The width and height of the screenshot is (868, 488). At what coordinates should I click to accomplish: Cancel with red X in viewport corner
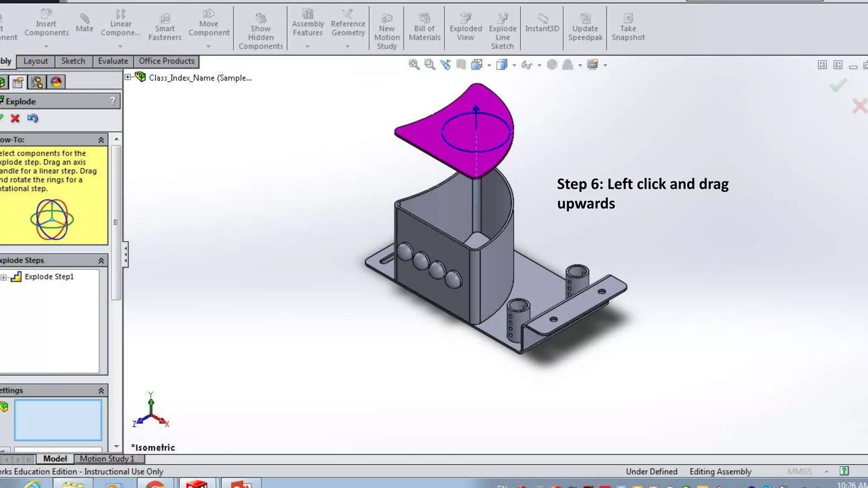point(860,106)
